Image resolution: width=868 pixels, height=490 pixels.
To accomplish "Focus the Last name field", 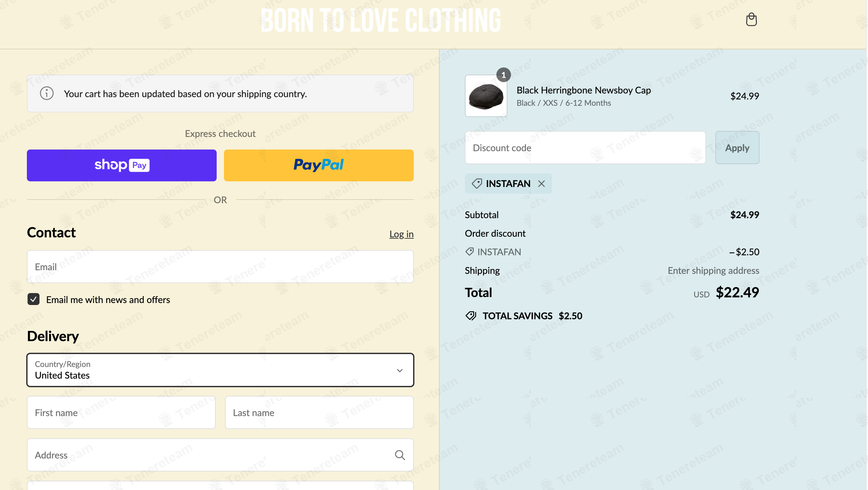I will 319,412.
